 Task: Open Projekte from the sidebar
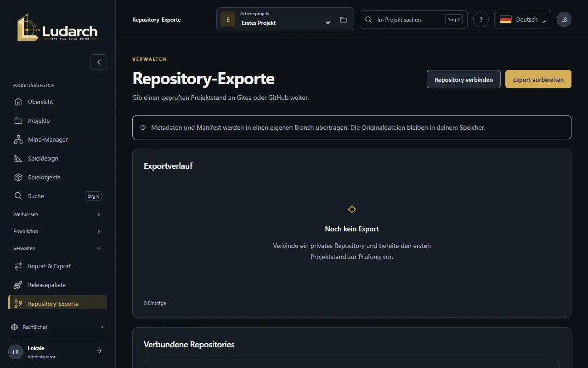tap(58, 121)
